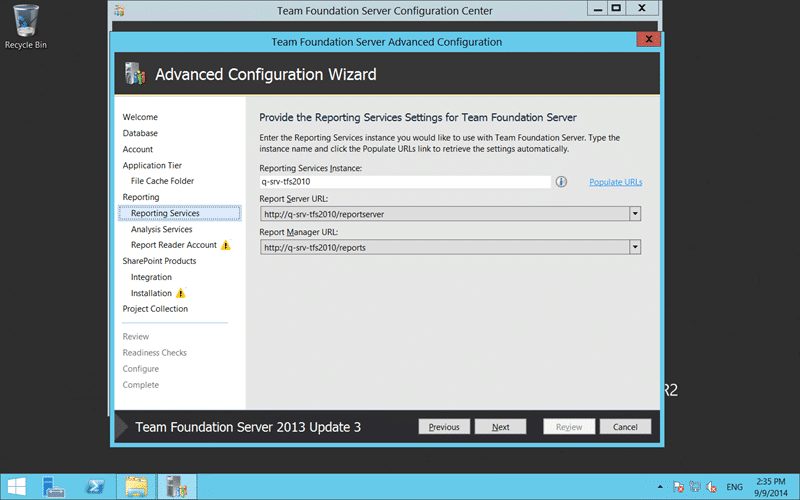Image resolution: width=800 pixels, height=500 pixels.
Task: Click the warning icon next to Report Reader Account
Action: [x=226, y=245]
